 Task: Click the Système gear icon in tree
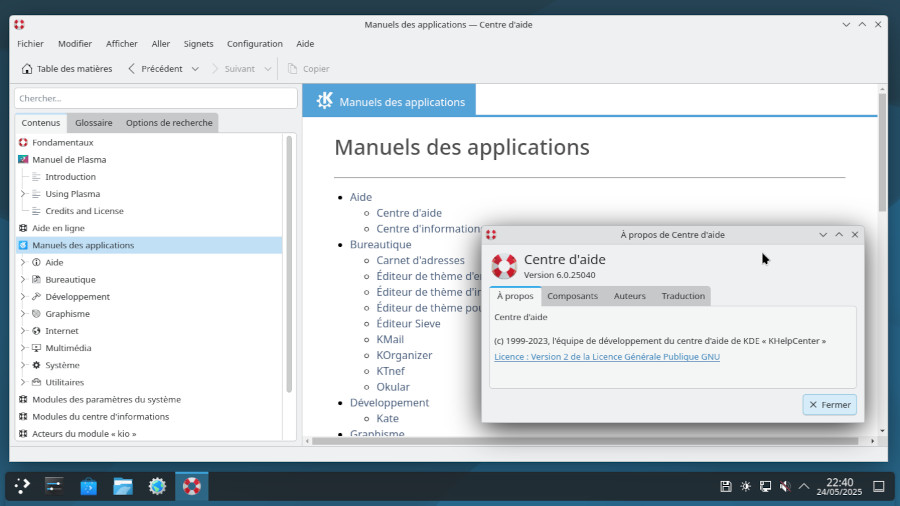[36, 365]
